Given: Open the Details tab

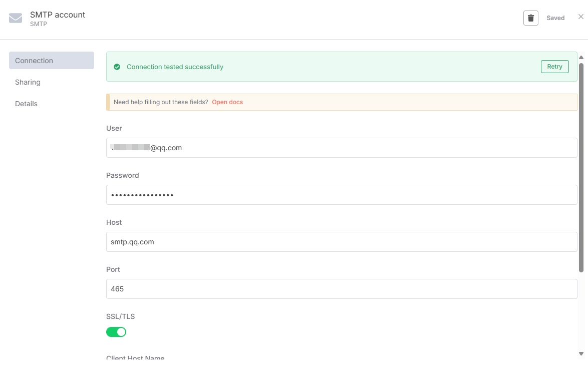Looking at the screenshot, I should click(27, 104).
